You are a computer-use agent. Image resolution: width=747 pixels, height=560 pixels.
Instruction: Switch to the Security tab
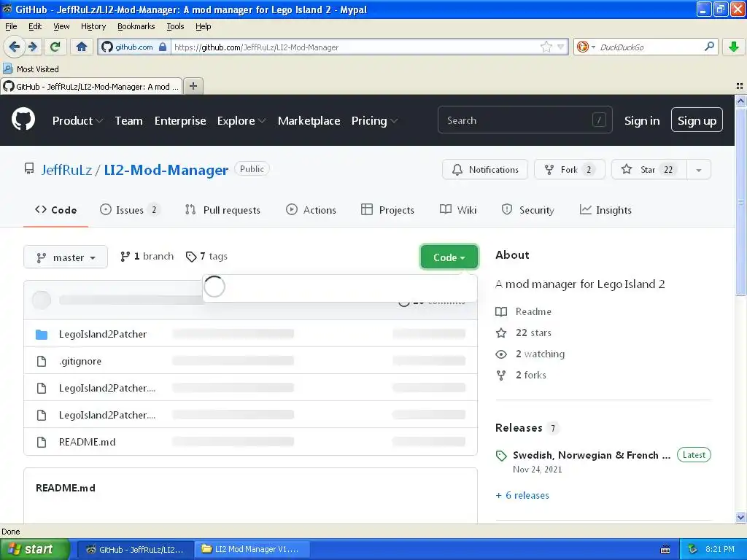[527, 210]
